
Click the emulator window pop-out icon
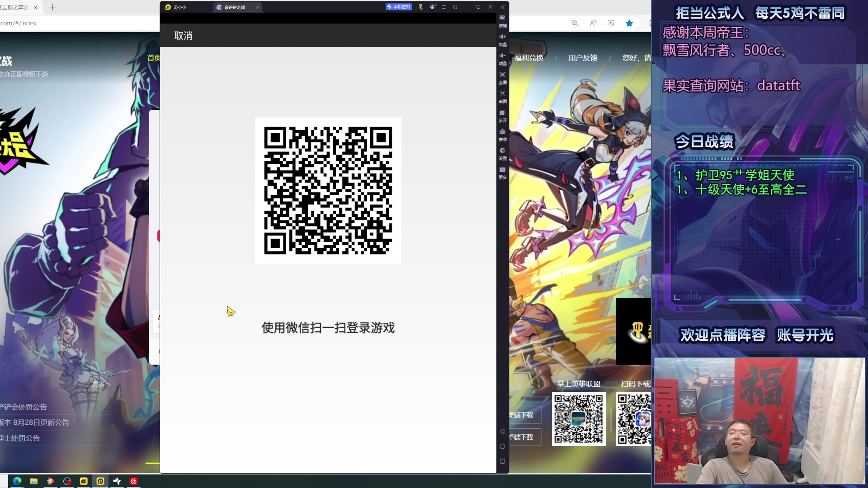[455, 7]
